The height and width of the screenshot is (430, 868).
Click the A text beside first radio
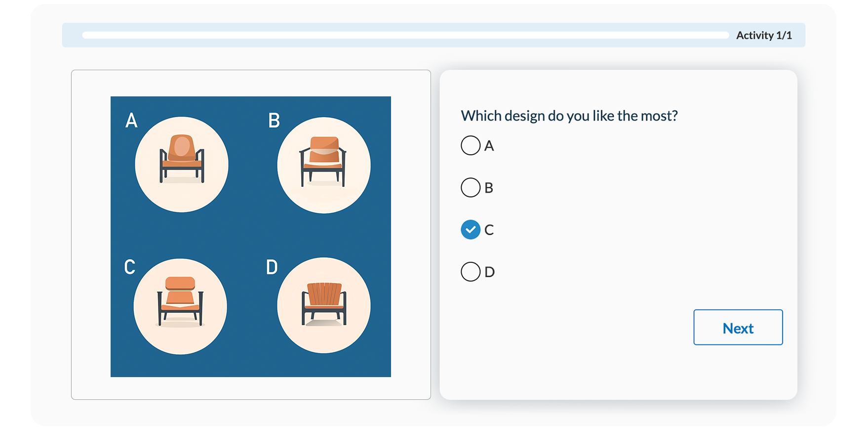tap(489, 146)
